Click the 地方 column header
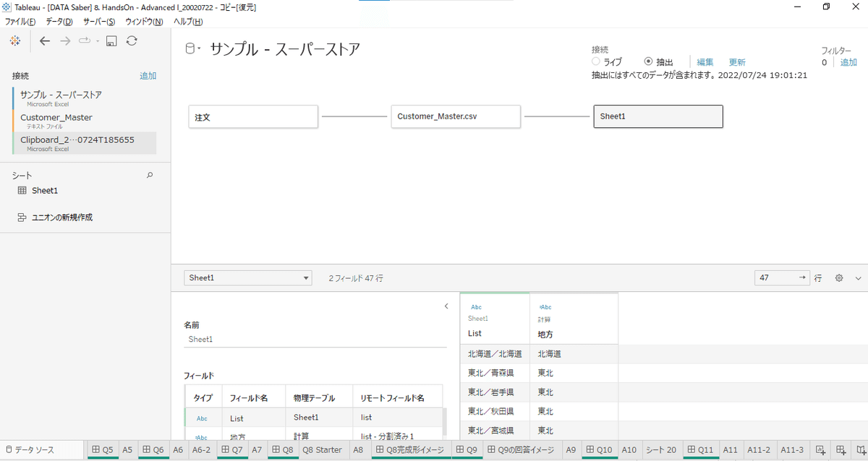Viewport: 868px width, 461px height. 574,318
